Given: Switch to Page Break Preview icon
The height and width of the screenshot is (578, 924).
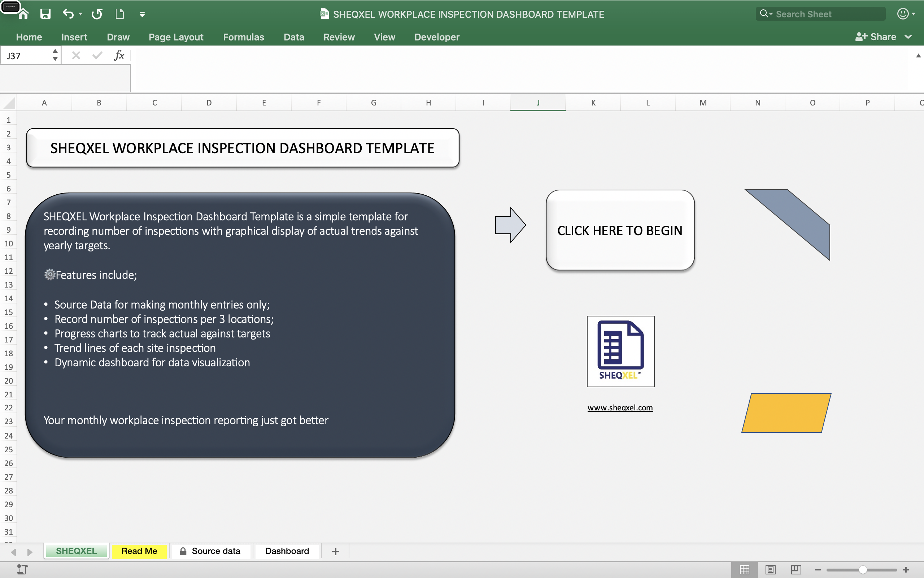Looking at the screenshot, I should tap(796, 570).
